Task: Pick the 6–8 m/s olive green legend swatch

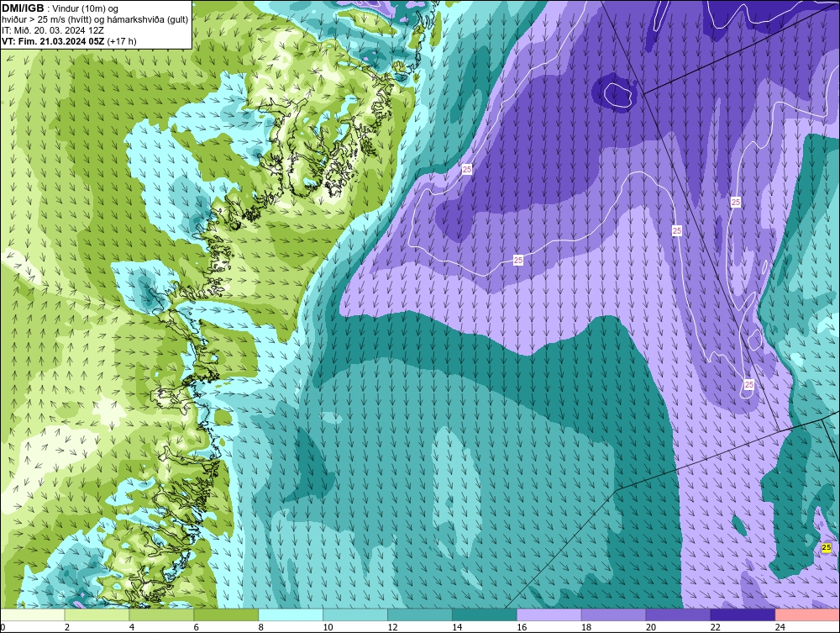Action: 226,615
